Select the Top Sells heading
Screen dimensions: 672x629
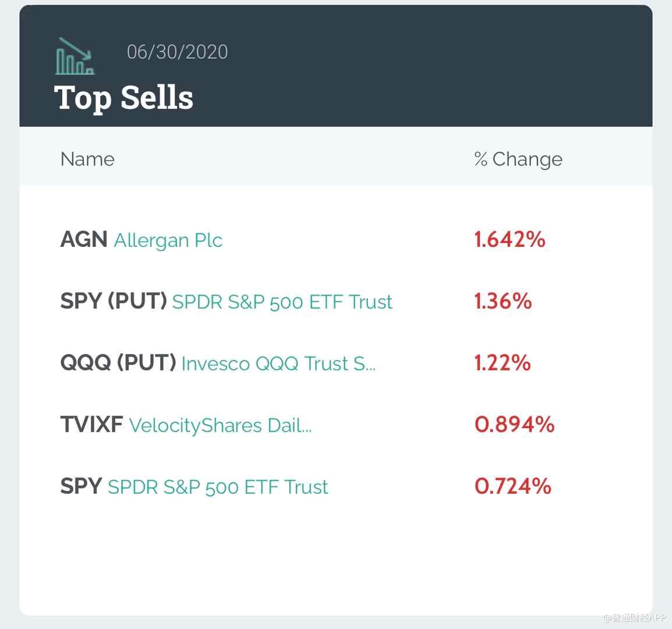[123, 97]
